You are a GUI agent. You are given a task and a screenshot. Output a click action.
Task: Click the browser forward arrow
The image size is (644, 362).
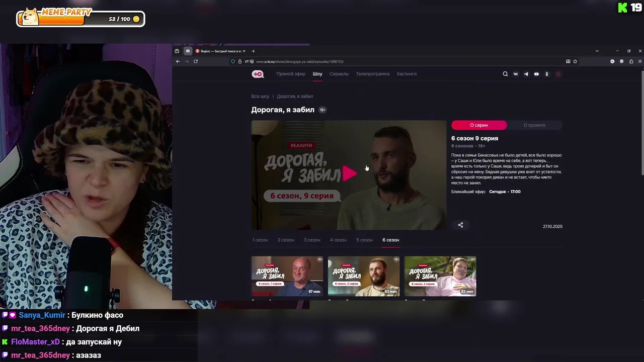187,61
